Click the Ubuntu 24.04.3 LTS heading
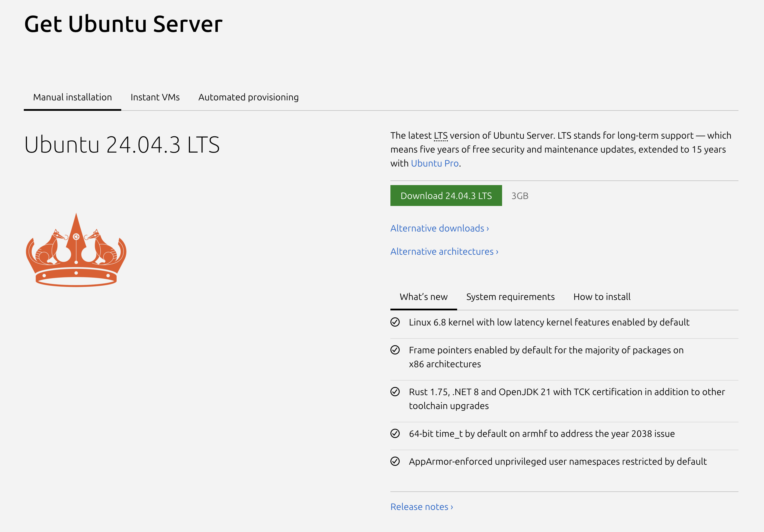 (122, 145)
